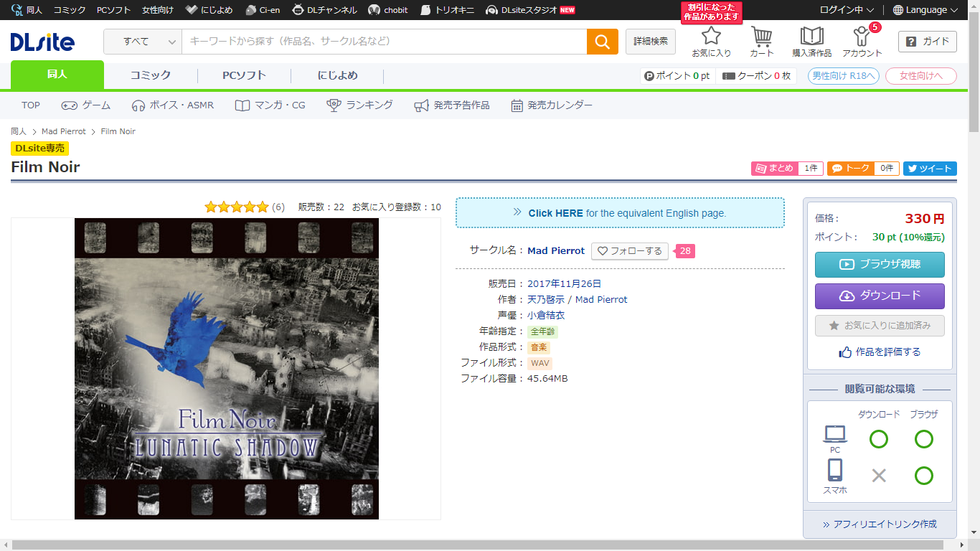Click the にじよめ heart icon

[191, 10]
